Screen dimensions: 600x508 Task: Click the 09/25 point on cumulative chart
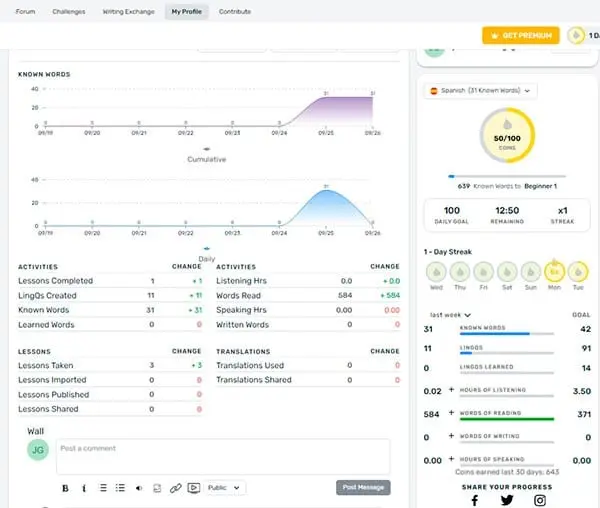tap(326, 97)
